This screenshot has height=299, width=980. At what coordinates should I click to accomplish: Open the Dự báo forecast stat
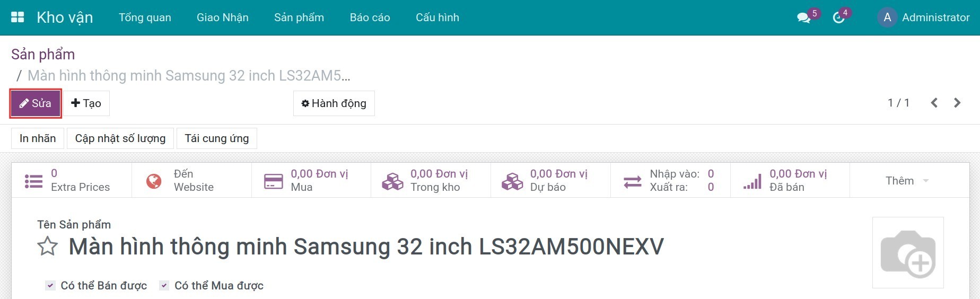coord(551,180)
